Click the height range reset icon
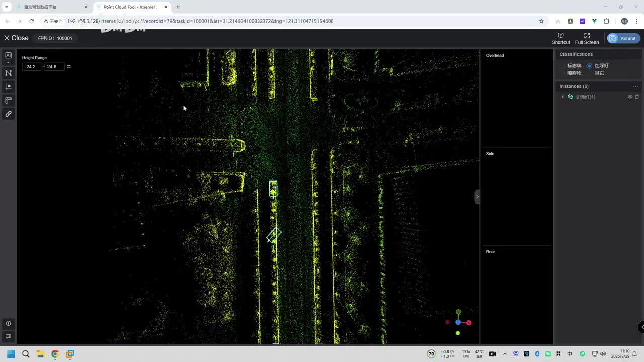644x362 pixels. pos(69,66)
